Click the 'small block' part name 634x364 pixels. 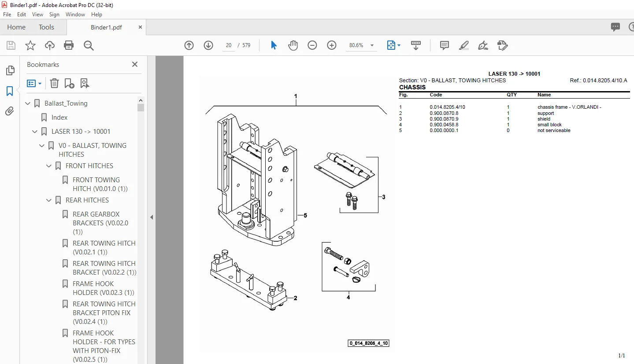point(549,125)
